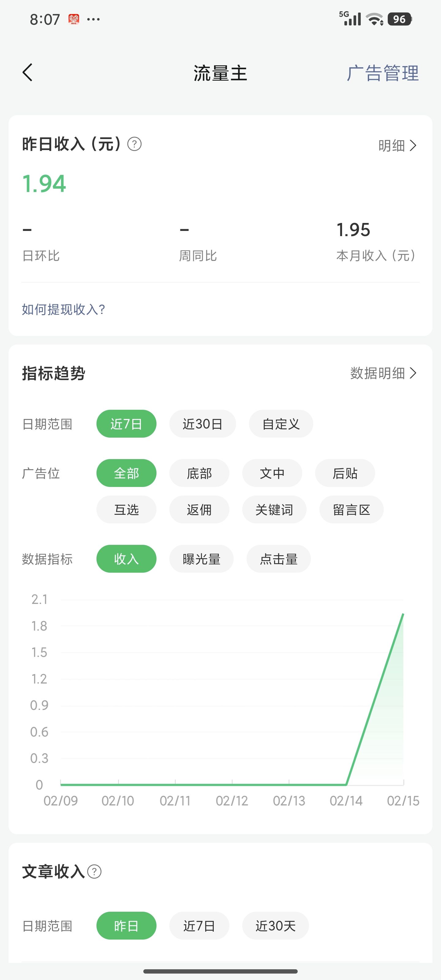The width and height of the screenshot is (441, 980).
Task: Tap the three-dot notification overflow icon
Action: (x=93, y=19)
